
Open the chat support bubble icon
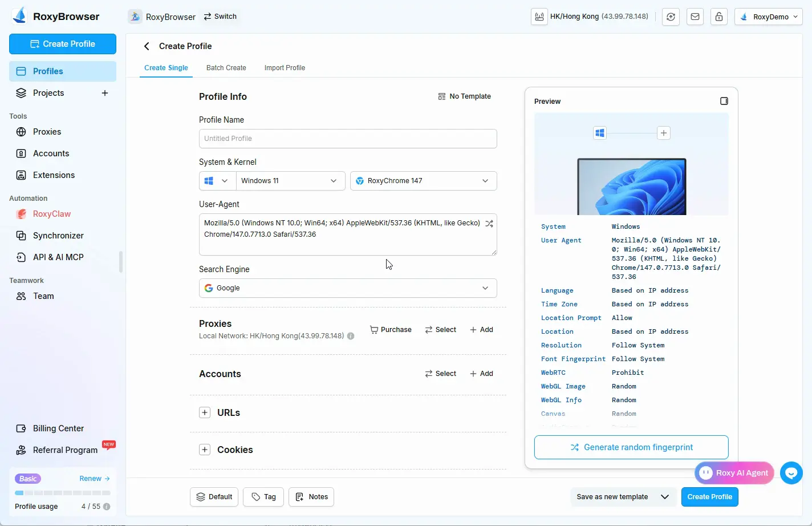791,472
